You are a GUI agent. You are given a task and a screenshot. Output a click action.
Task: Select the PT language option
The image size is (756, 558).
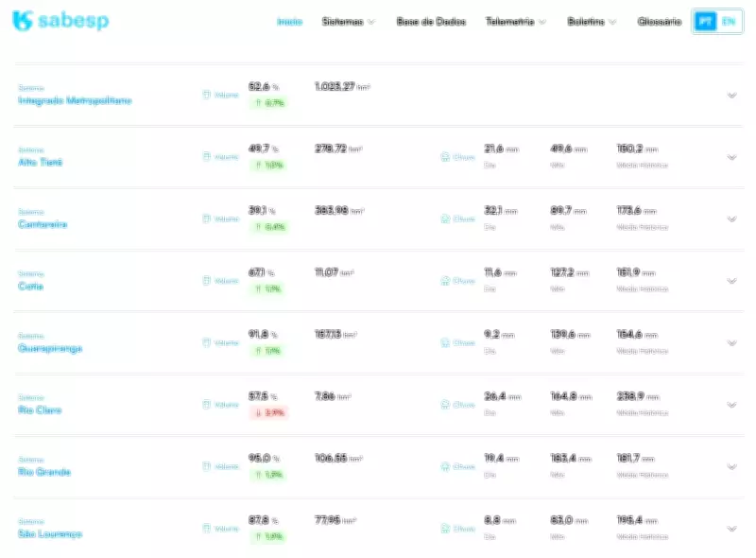[705, 21]
